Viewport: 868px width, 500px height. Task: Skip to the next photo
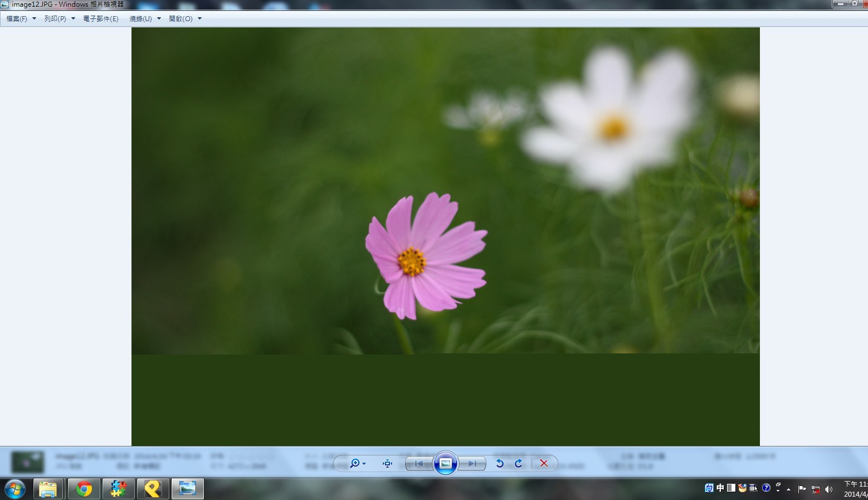click(472, 464)
